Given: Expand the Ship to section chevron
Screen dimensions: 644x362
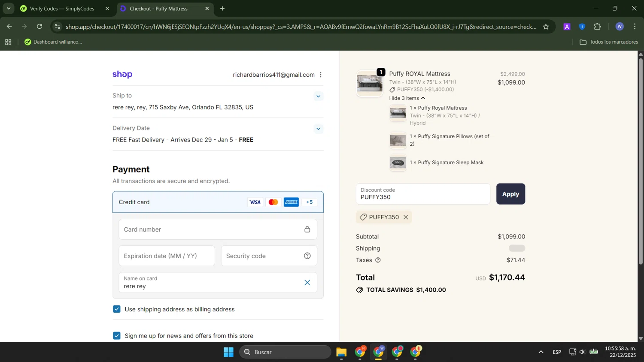Looking at the screenshot, I should point(318,96).
